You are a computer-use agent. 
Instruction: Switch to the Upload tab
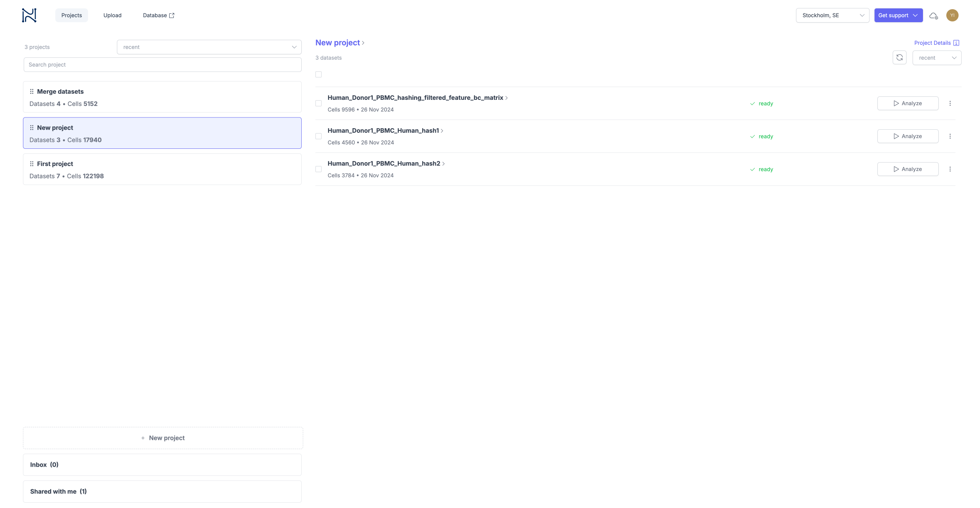(x=112, y=15)
